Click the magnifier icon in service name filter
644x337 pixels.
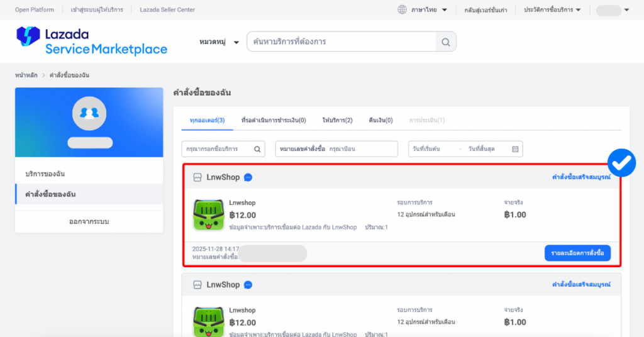point(258,149)
